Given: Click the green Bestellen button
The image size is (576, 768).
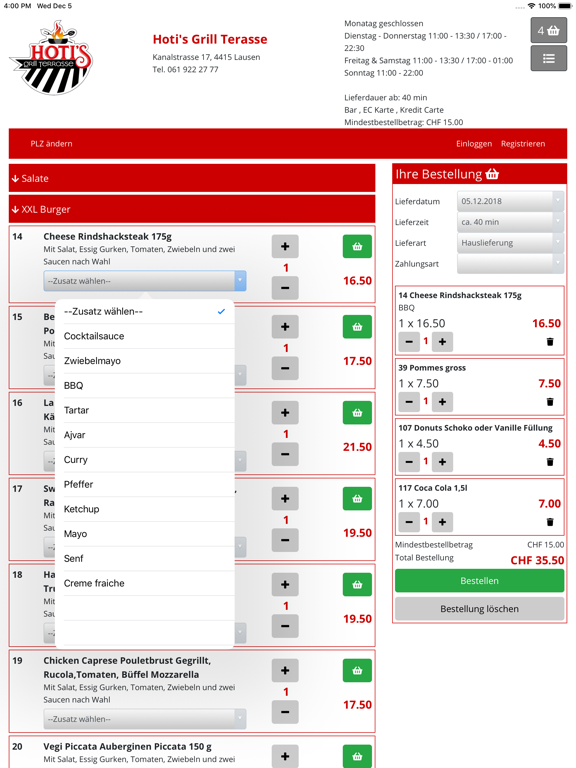Looking at the screenshot, I should 480,581.
